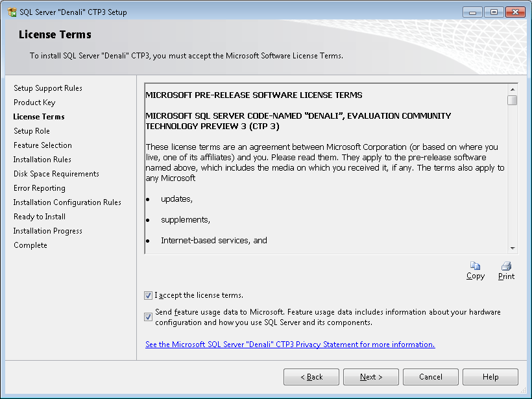Minimize the setup window
This screenshot has height=399, width=532.
(472, 12)
